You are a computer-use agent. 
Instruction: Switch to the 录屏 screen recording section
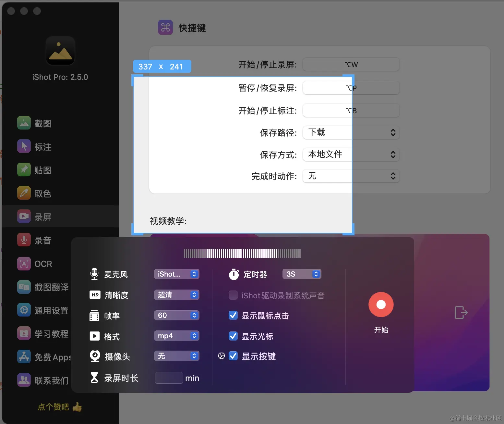42,217
